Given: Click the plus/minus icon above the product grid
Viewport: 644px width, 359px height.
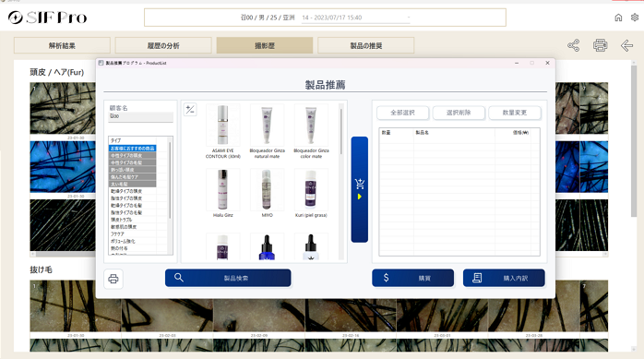Looking at the screenshot, I should coord(190,109).
